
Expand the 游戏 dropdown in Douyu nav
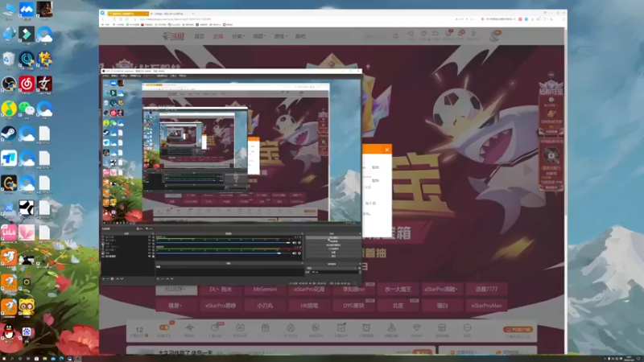point(280,36)
